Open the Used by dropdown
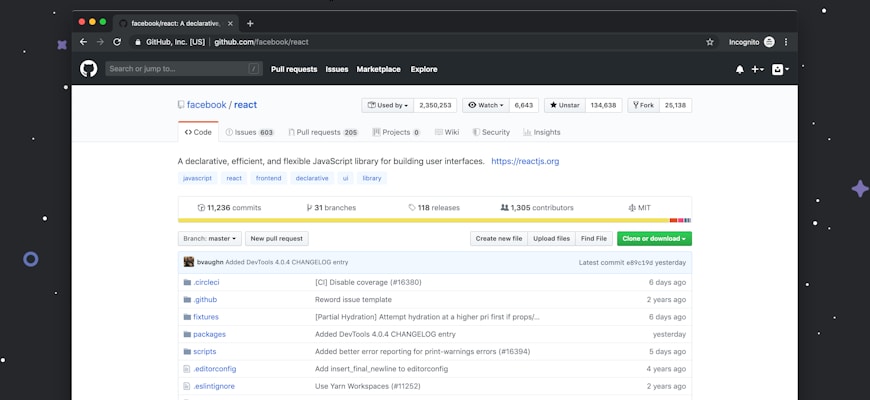 388,105
